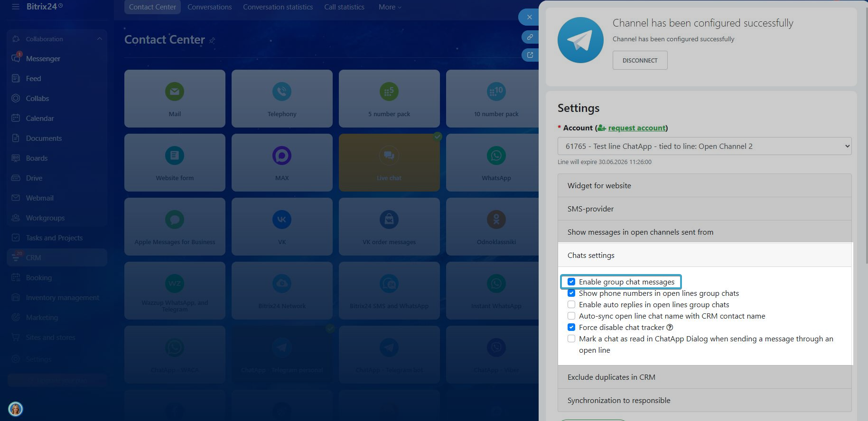Switch to the Call statistics tab
Viewport: 868px width, 421px height.
[x=344, y=7]
